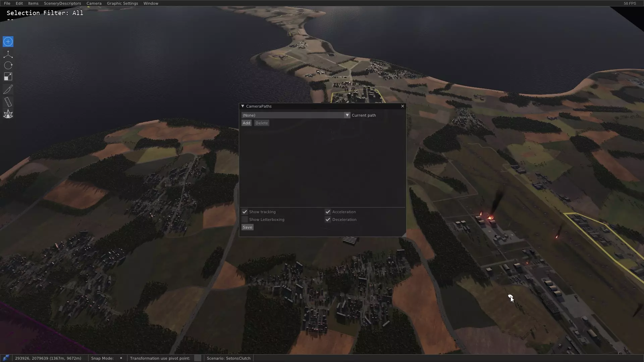
Task: Open the Current path dropdown
Action: click(x=347, y=115)
